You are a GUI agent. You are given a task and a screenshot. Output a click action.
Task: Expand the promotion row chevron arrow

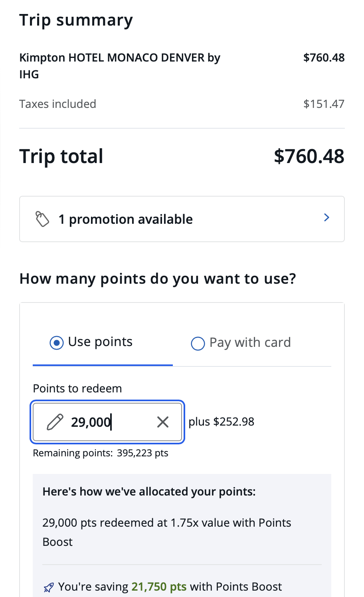pos(326,218)
